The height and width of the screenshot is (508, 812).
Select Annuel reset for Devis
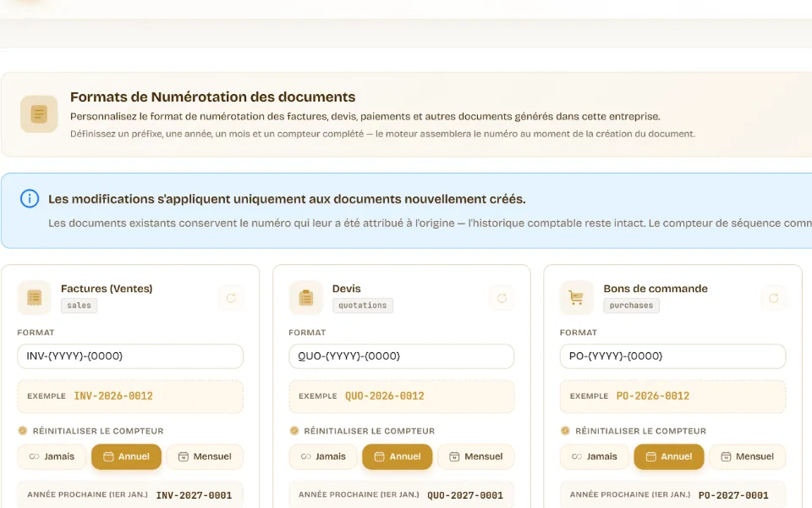tap(398, 456)
